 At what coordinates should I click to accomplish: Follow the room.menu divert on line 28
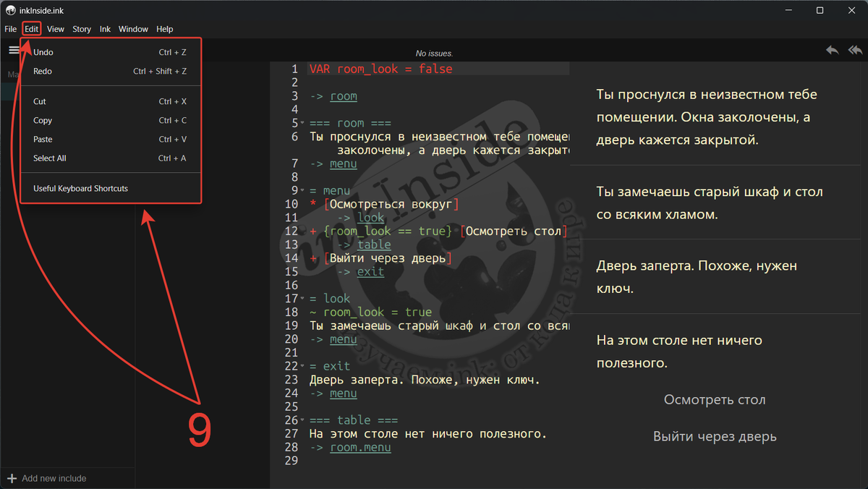pyautogui.click(x=360, y=448)
